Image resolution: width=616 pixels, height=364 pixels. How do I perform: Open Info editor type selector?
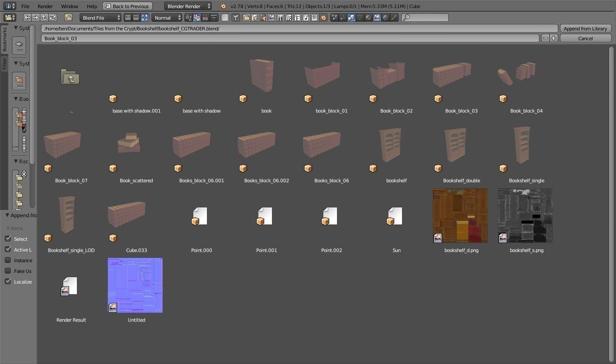tap(10, 6)
